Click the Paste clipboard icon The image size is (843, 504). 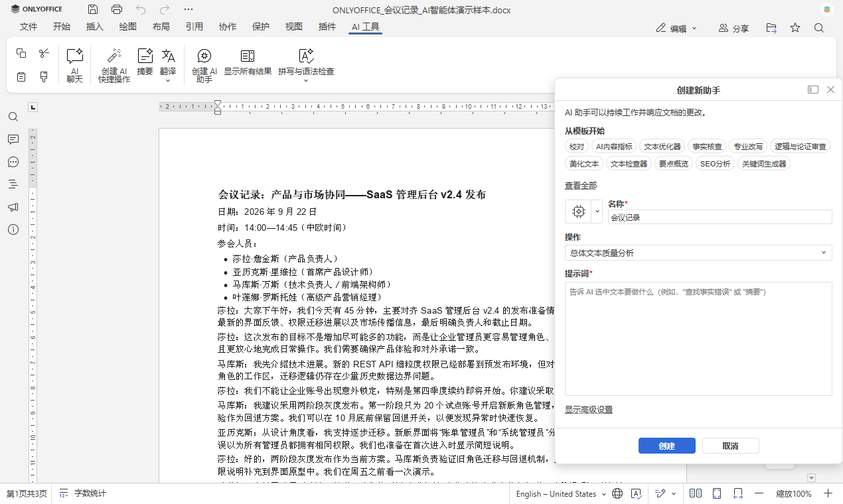(21, 77)
